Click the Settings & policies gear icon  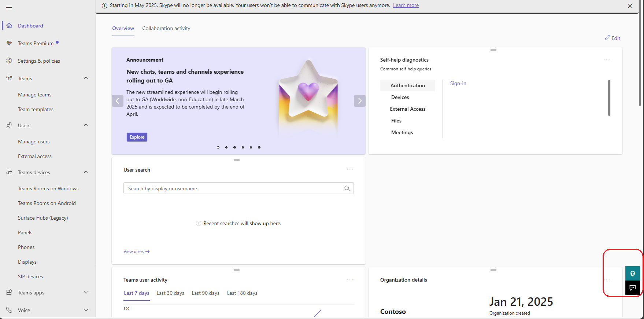point(9,61)
